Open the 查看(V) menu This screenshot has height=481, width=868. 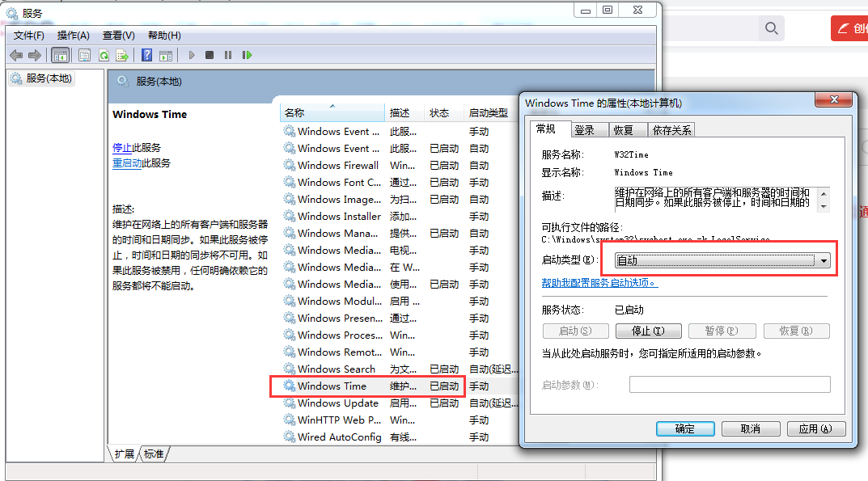coord(118,36)
